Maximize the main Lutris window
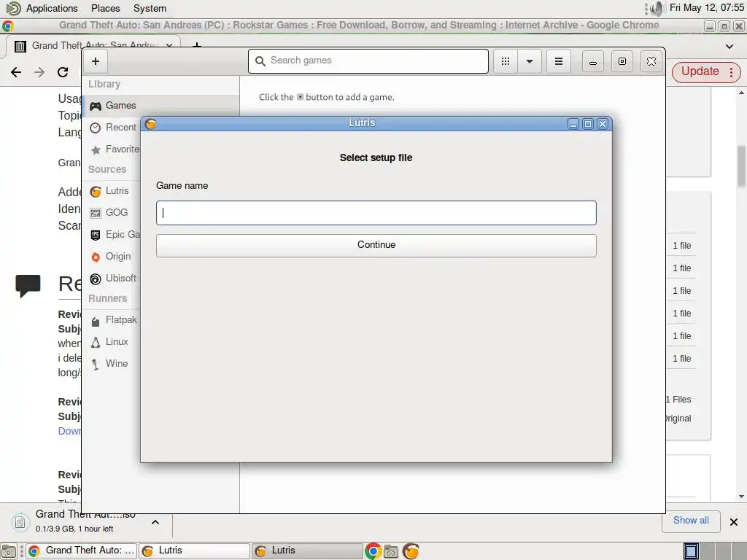747x560 pixels. (622, 61)
